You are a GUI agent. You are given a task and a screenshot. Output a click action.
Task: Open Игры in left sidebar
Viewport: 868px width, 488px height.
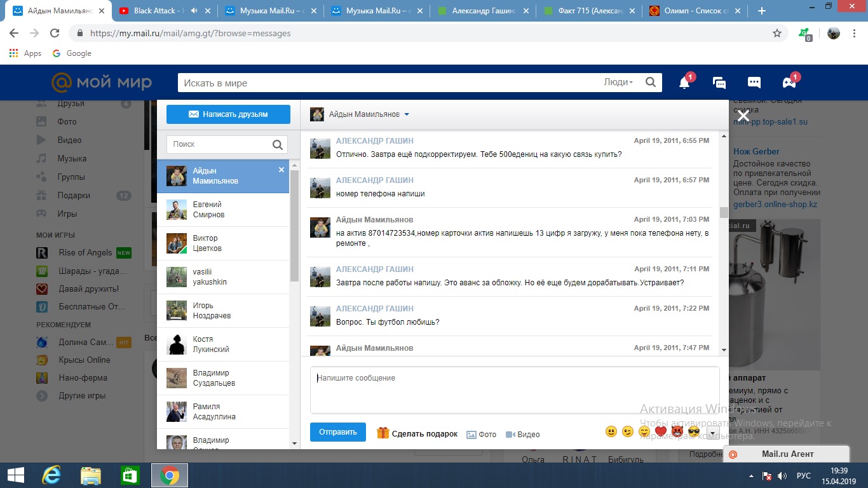point(67,213)
